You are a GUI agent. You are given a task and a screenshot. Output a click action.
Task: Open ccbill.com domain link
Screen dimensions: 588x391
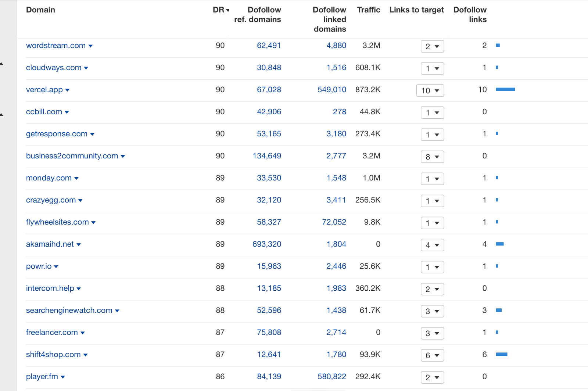pos(44,112)
